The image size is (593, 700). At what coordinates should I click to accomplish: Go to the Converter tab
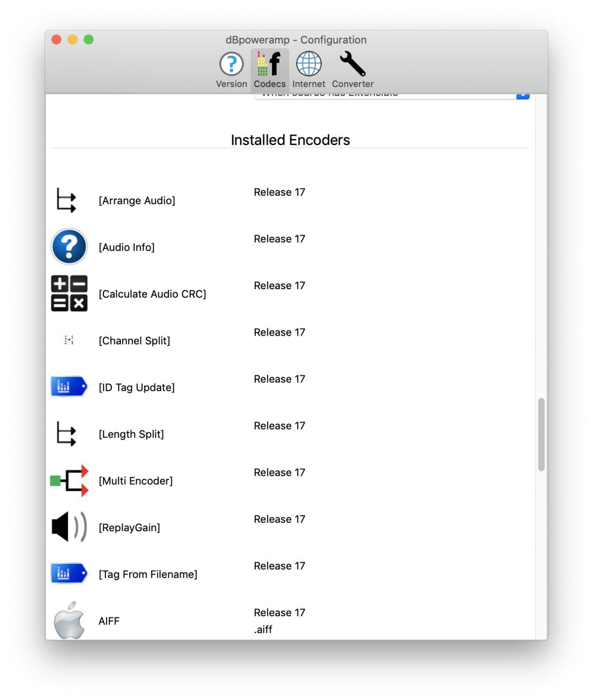(352, 70)
